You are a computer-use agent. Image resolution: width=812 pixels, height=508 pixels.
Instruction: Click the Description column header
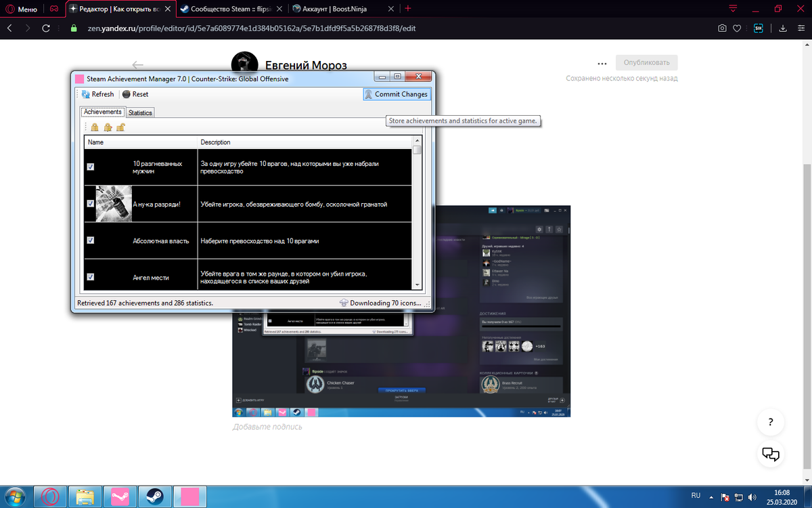point(305,142)
